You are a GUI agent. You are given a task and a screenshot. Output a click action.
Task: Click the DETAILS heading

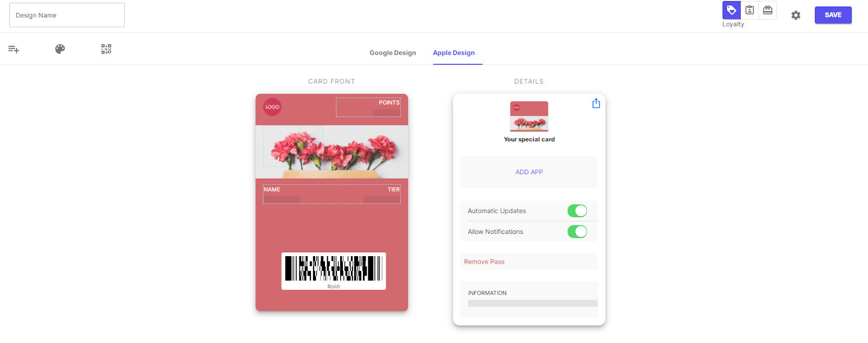(x=529, y=81)
